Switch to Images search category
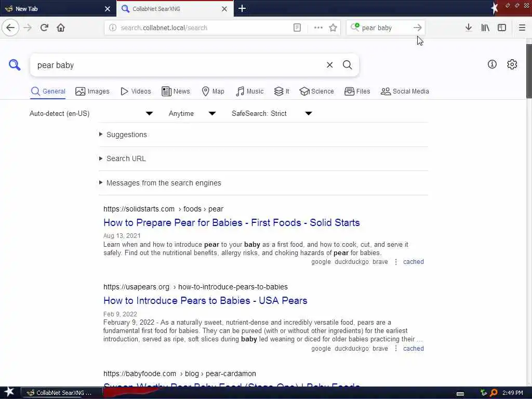The width and height of the screenshot is (532, 399). point(92,91)
